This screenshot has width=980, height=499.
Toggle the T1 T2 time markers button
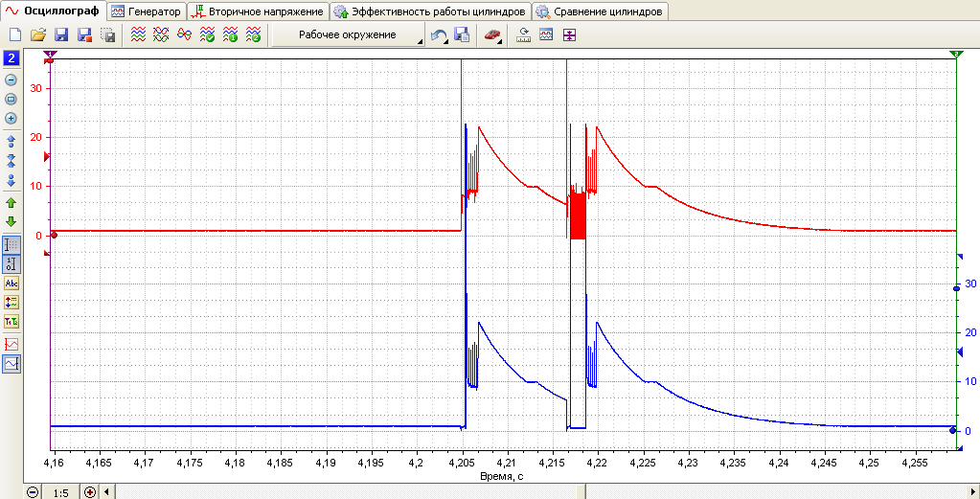pyautogui.click(x=11, y=322)
